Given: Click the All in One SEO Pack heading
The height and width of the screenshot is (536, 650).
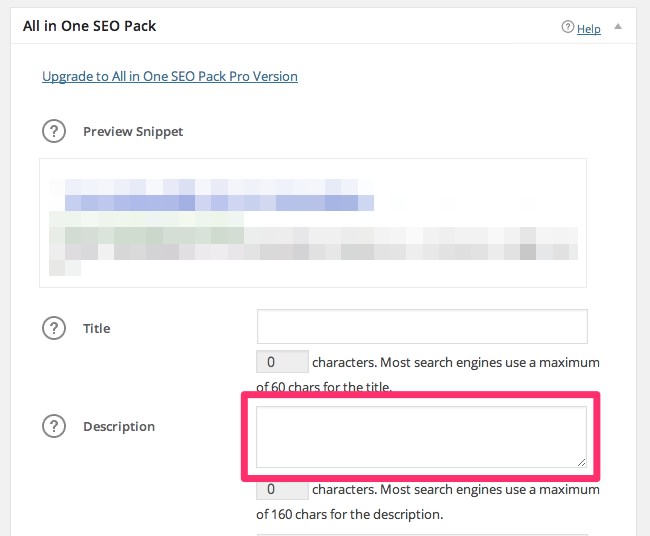Looking at the screenshot, I should click(90, 26).
